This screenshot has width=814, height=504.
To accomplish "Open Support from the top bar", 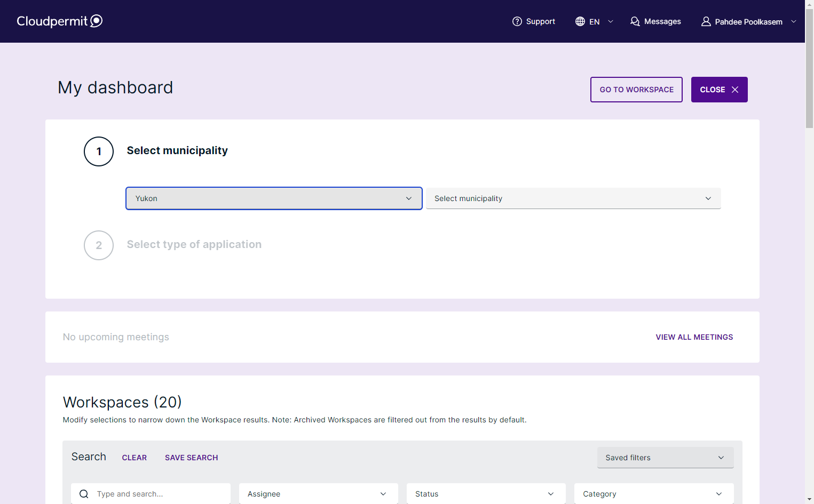I will point(534,21).
